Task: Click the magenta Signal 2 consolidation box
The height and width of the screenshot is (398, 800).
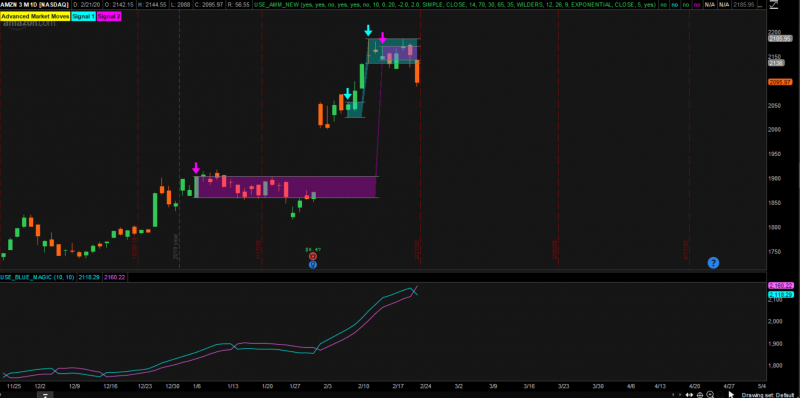Action: pyautogui.click(x=287, y=187)
